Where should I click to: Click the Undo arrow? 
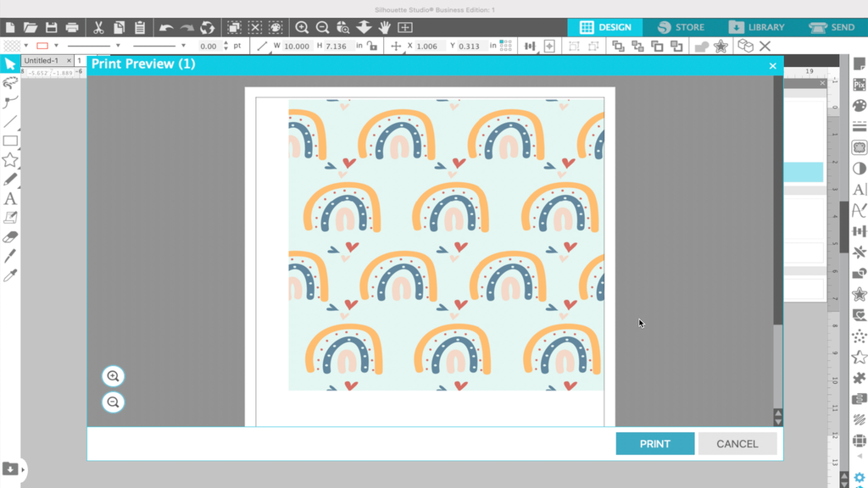166,27
